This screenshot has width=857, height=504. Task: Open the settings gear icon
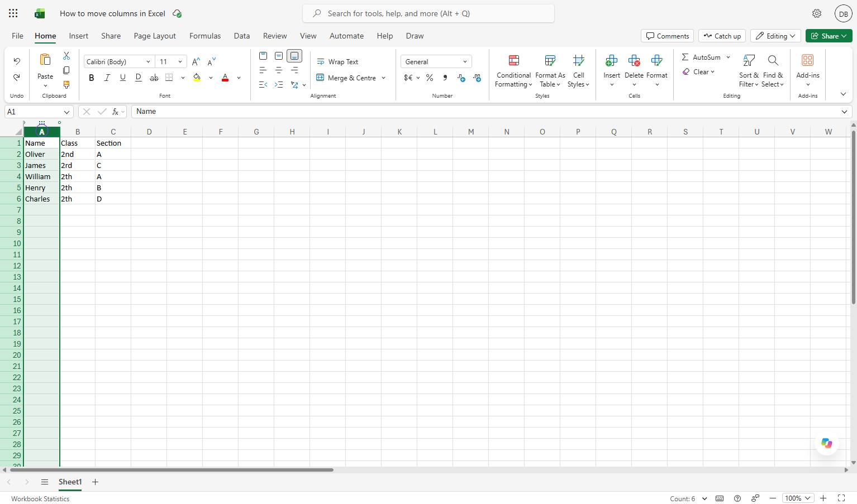click(817, 13)
